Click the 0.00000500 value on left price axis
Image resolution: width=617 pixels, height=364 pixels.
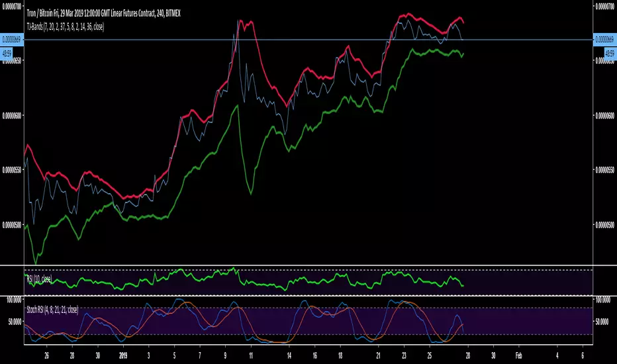11,225
